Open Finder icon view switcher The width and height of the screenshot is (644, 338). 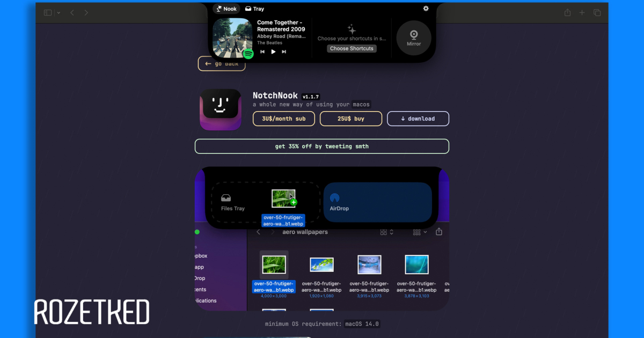click(387, 232)
